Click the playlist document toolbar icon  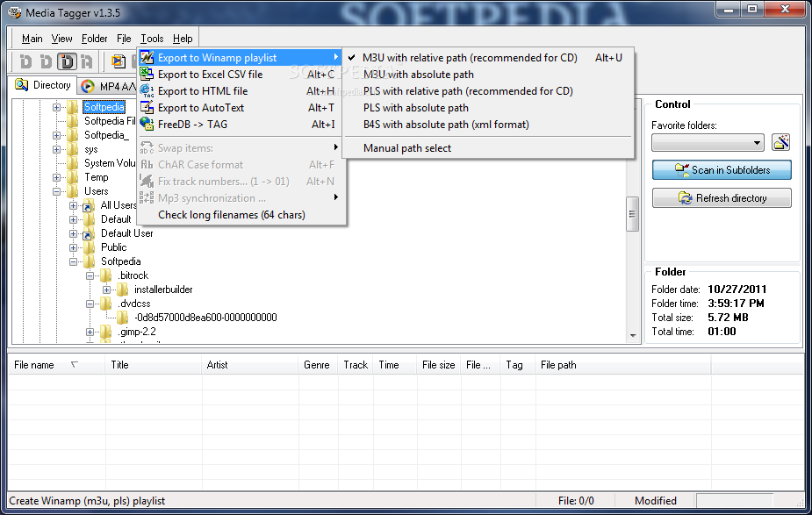(x=119, y=61)
